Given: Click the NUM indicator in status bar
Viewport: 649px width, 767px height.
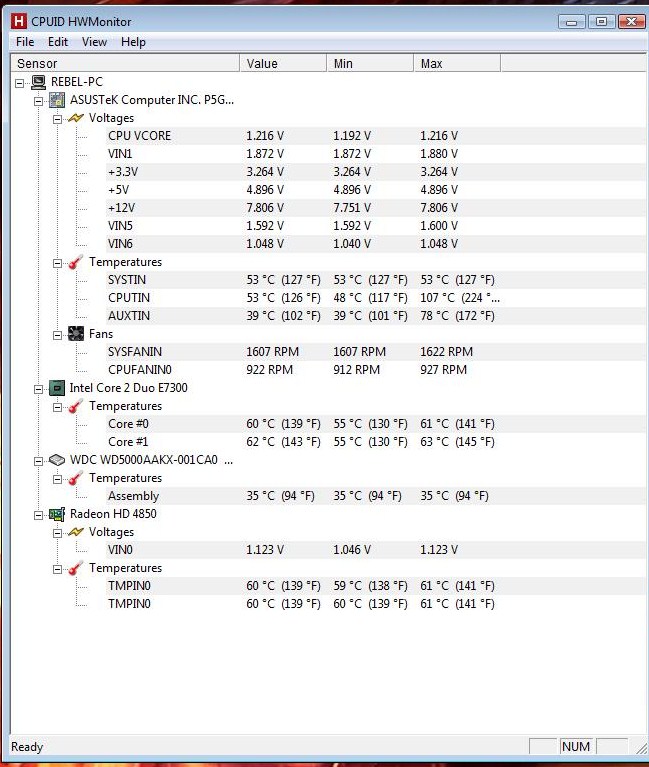Looking at the screenshot, I should tap(576, 746).
